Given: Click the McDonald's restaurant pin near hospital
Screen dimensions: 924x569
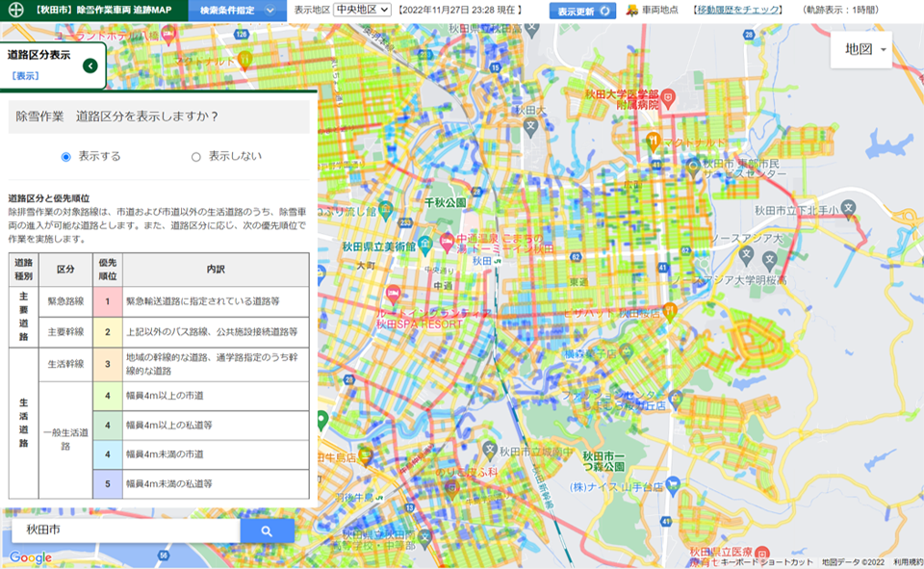Looking at the screenshot, I should [x=654, y=142].
